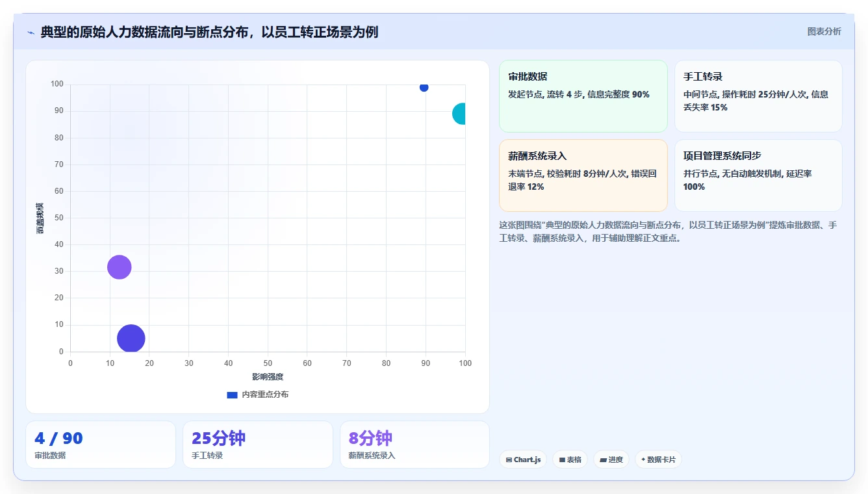Click the 表格 tag chip
Screen dimensions: 868x494
tap(570, 460)
